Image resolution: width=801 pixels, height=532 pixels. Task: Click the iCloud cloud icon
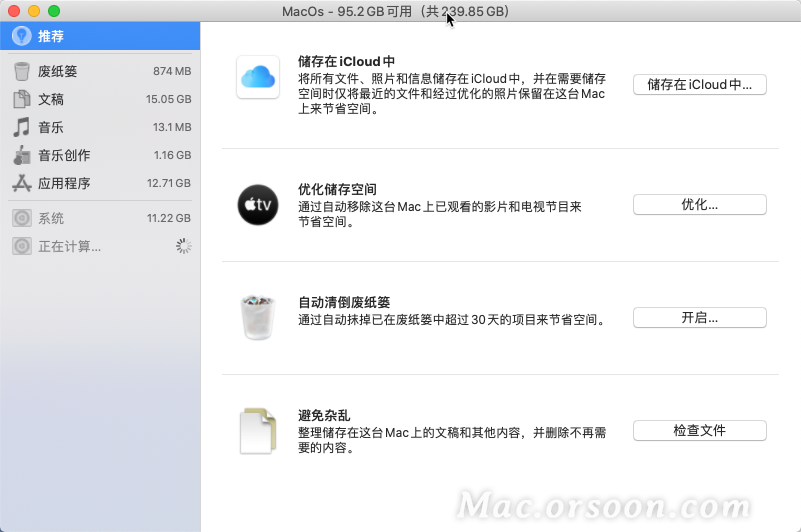point(258,77)
